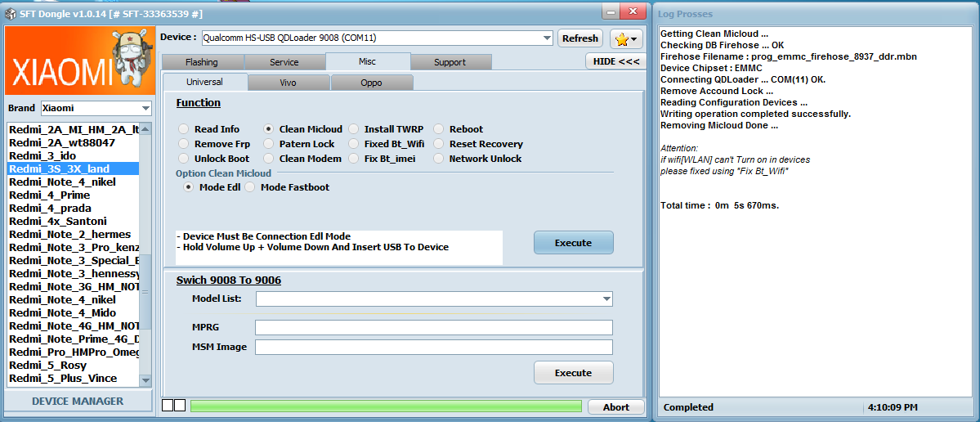
Task: Select Redmi_Note_4_Mido model
Action: point(73,312)
